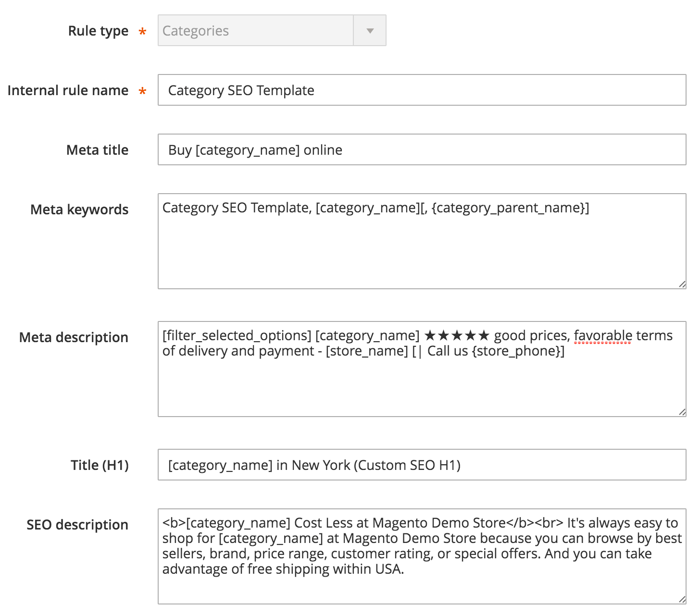Click the Rule type dropdown arrow

pos(370,31)
